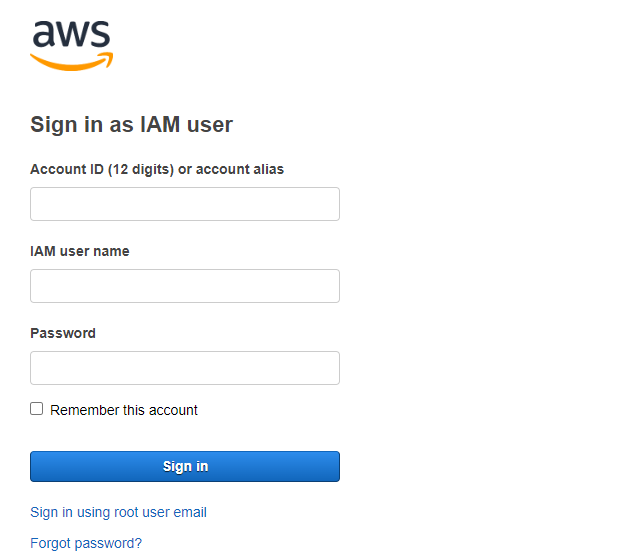Select the field above the Remember checkbox
Viewport: 621px width, 556px height.
(x=185, y=368)
